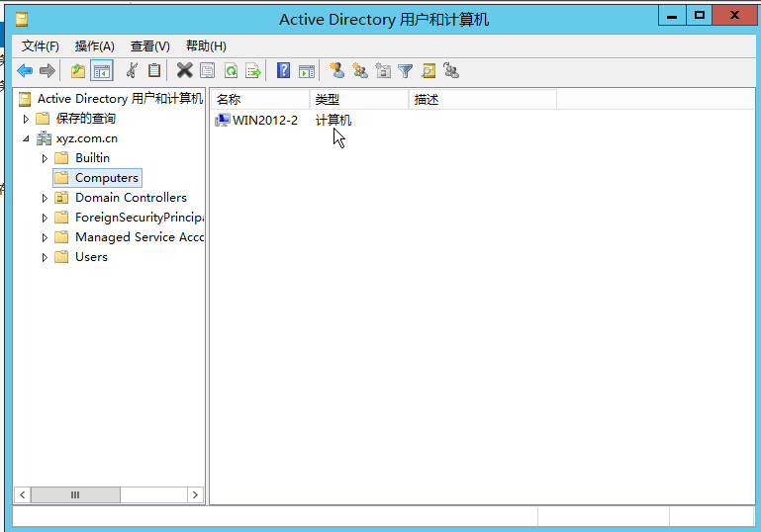Screen dimensions: 761x532
Task: Select the WIN2012-2 computer entry
Action: coord(265,121)
